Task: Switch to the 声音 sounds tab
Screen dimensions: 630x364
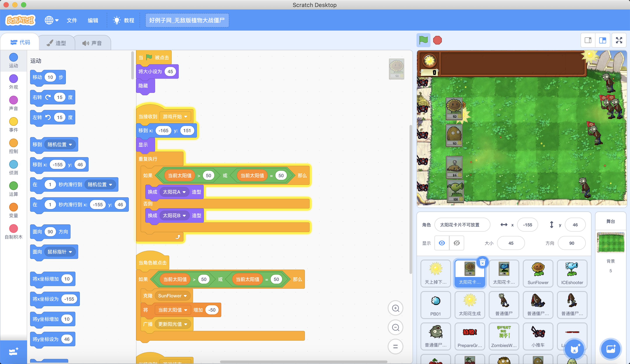Action: [92, 43]
